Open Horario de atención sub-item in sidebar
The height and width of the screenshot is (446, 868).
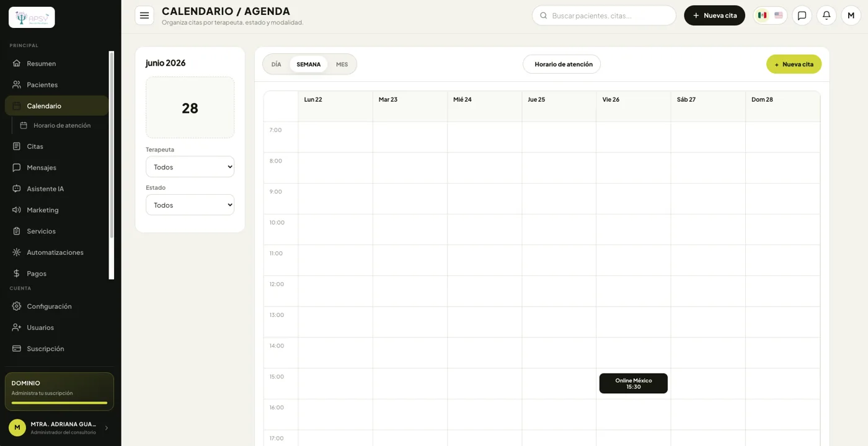(61, 125)
